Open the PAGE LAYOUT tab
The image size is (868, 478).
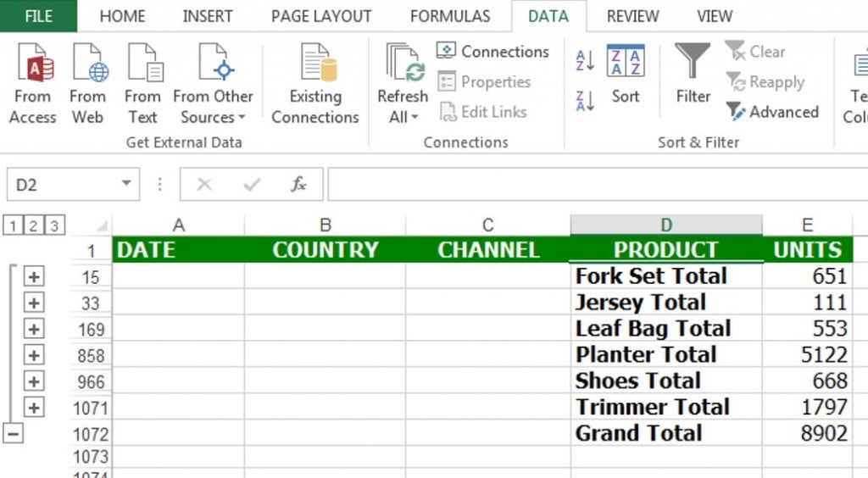[x=320, y=16]
